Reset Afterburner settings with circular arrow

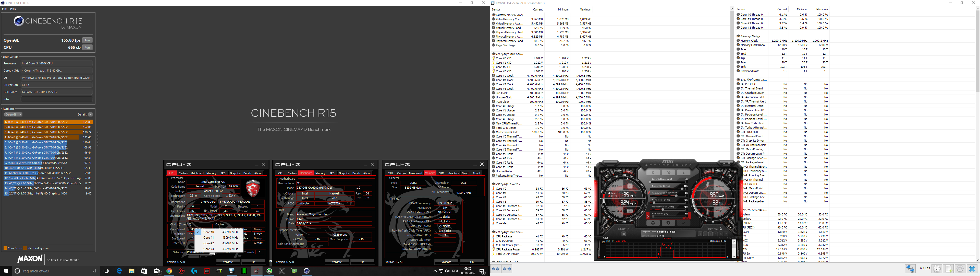[668, 223]
